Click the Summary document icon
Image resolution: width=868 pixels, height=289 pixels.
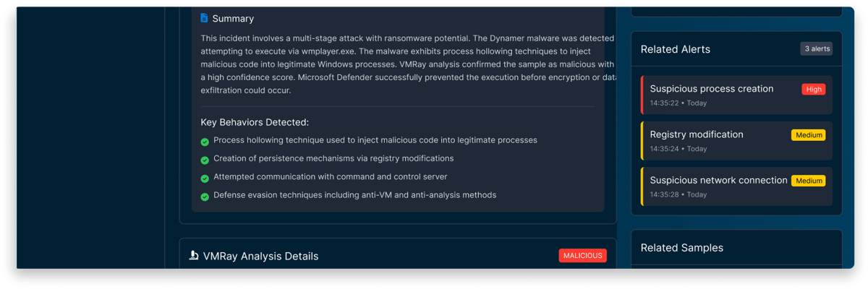coord(205,18)
